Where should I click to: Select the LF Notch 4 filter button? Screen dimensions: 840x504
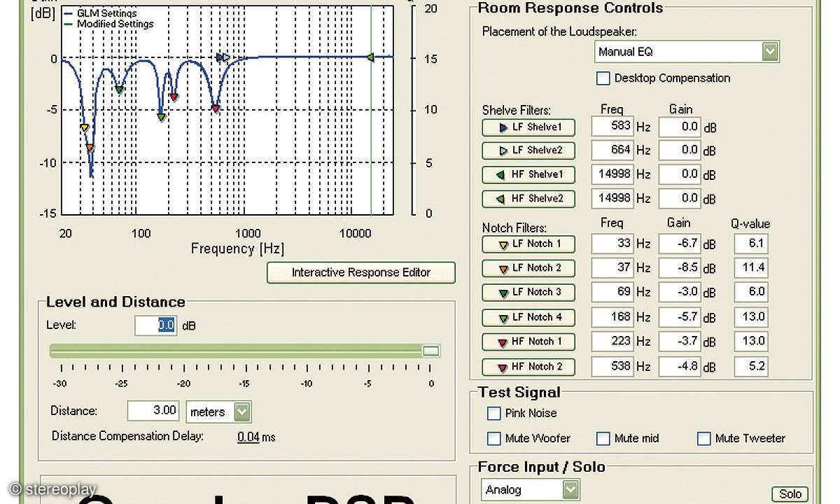(528, 318)
